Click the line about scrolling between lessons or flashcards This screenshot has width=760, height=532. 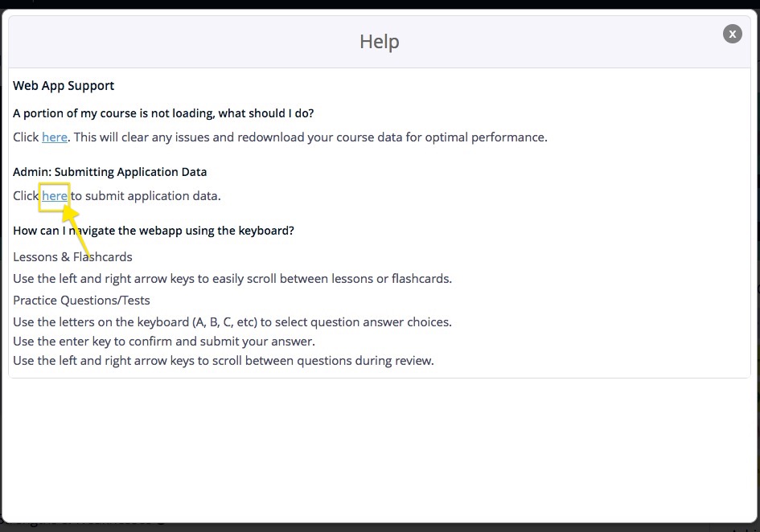[232, 279]
